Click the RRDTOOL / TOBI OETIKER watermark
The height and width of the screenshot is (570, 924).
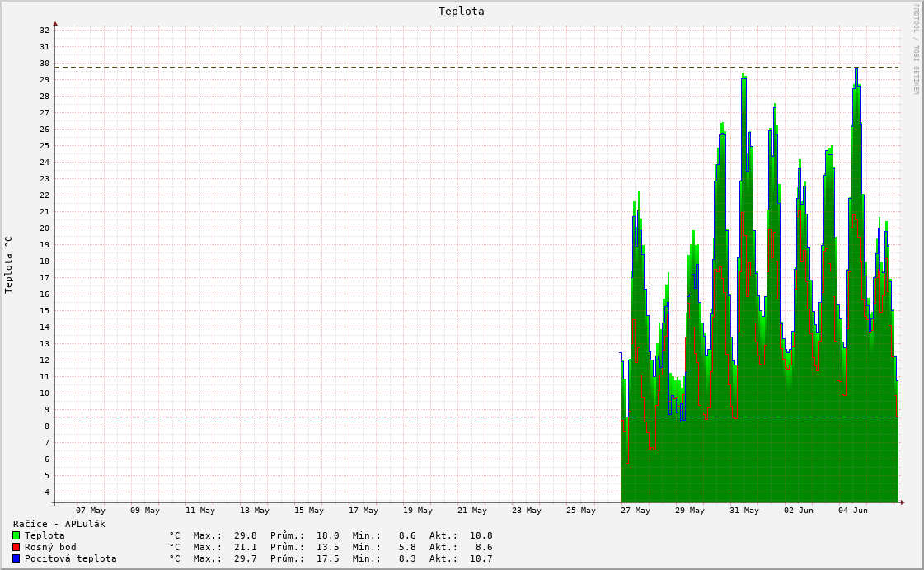click(x=916, y=49)
